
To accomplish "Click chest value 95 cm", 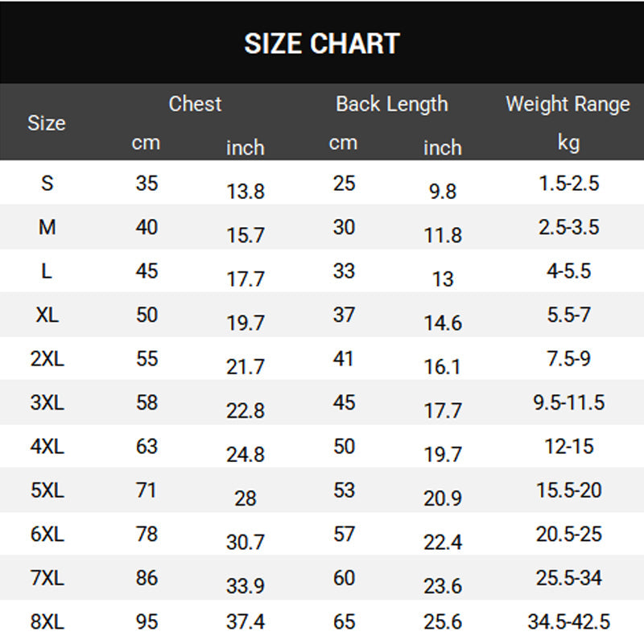I will click(147, 621).
